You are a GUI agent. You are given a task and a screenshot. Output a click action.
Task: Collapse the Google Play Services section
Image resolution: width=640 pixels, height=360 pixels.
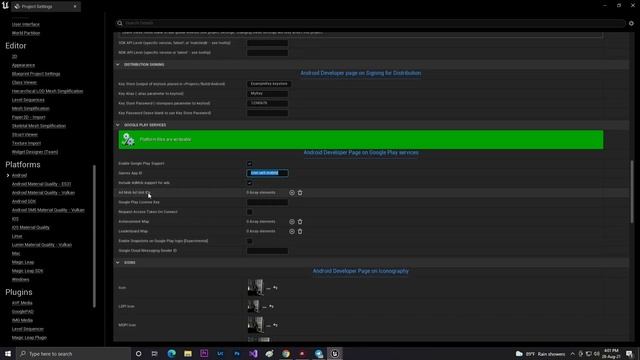[118, 125]
